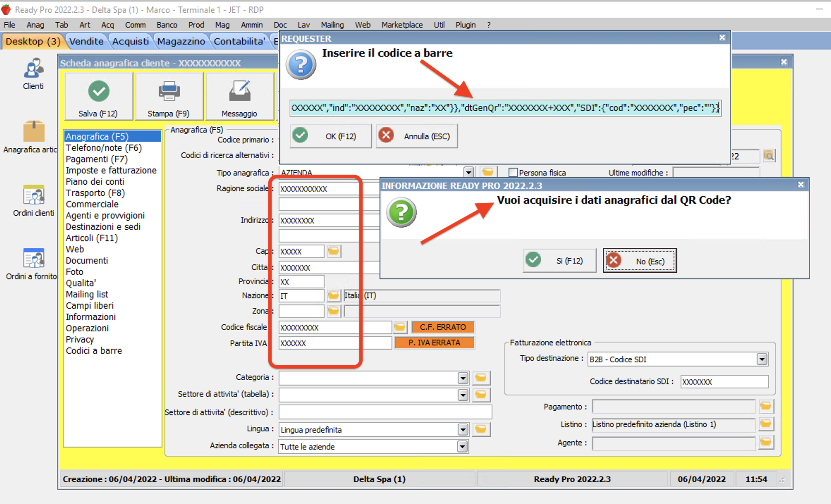Expand Settore di attivita' (tabella) dropdown

pyautogui.click(x=463, y=395)
